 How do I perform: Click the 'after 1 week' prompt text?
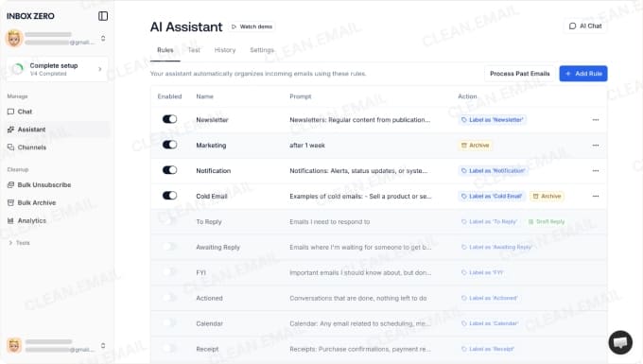(x=307, y=145)
